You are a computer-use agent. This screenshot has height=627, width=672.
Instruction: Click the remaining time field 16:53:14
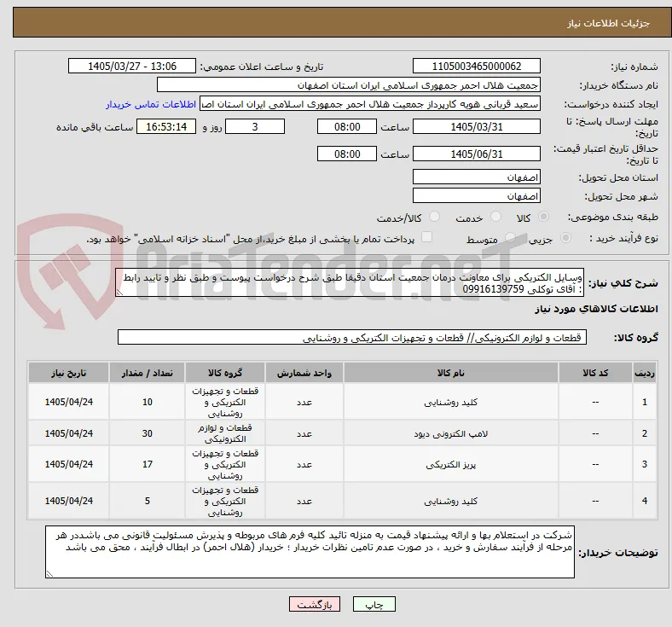tap(166, 126)
